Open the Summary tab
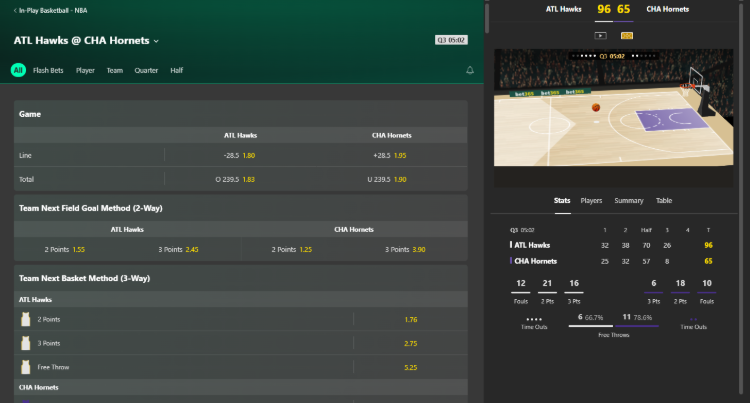 tap(629, 201)
